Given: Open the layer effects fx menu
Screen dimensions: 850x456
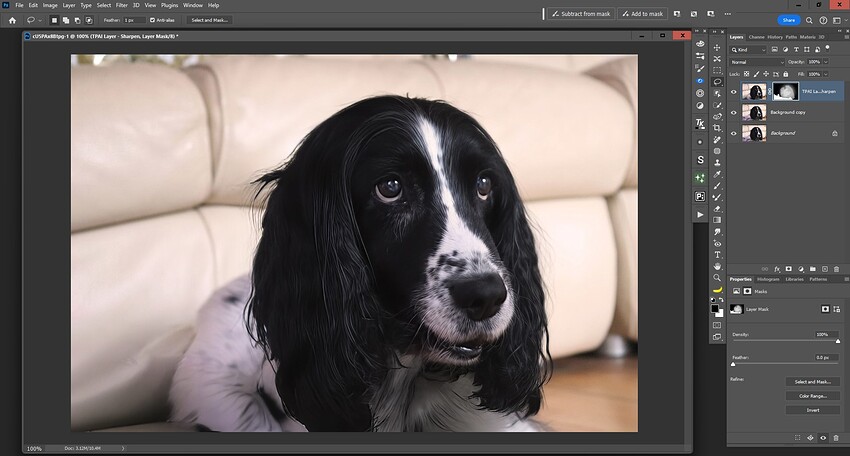Looking at the screenshot, I should [x=776, y=269].
